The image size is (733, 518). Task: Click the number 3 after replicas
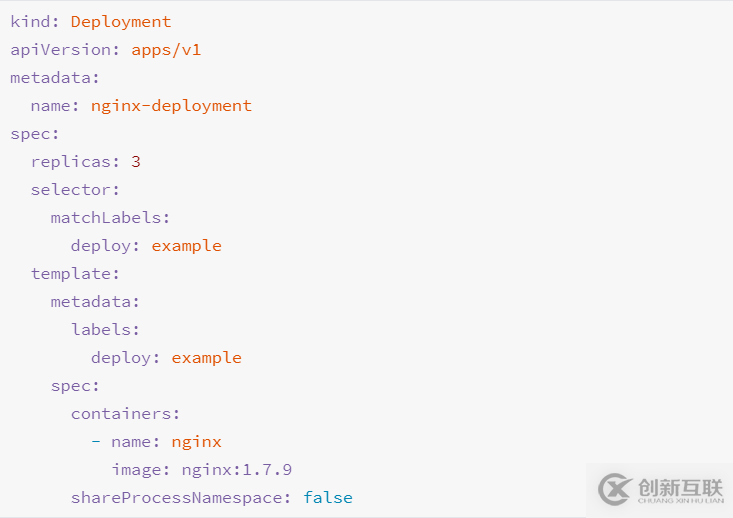pyautogui.click(x=136, y=161)
